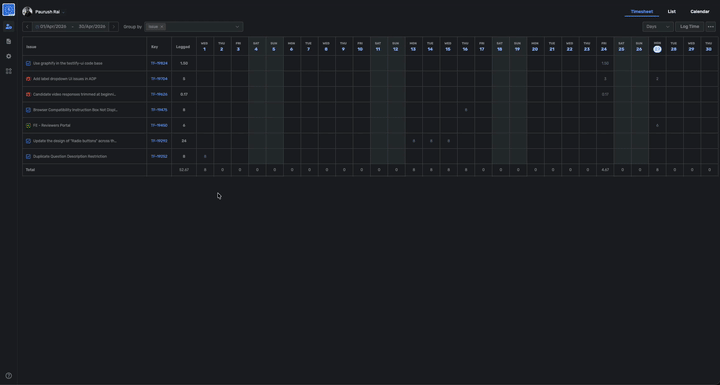Click task icon for 'Duplicate Question Description' row
The image size is (720, 385).
point(28,156)
